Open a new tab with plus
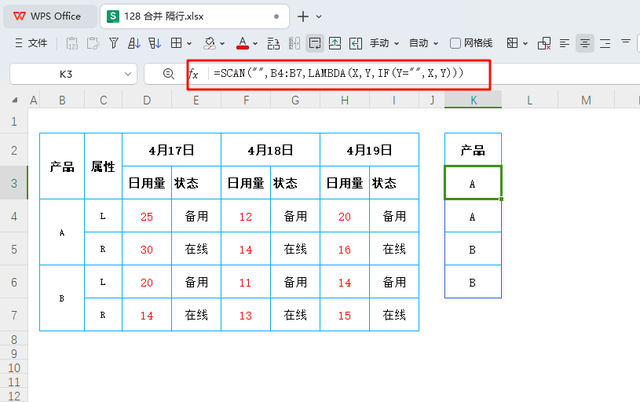This screenshot has width=640, height=402. click(x=303, y=16)
